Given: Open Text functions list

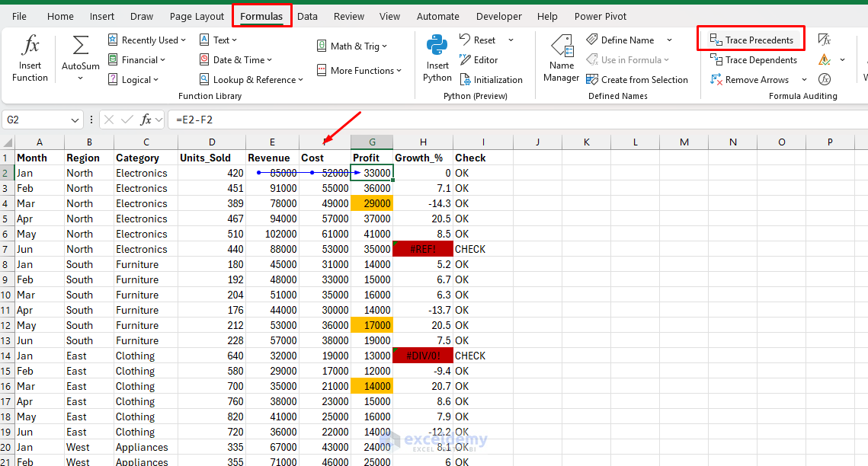Looking at the screenshot, I should 217,40.
